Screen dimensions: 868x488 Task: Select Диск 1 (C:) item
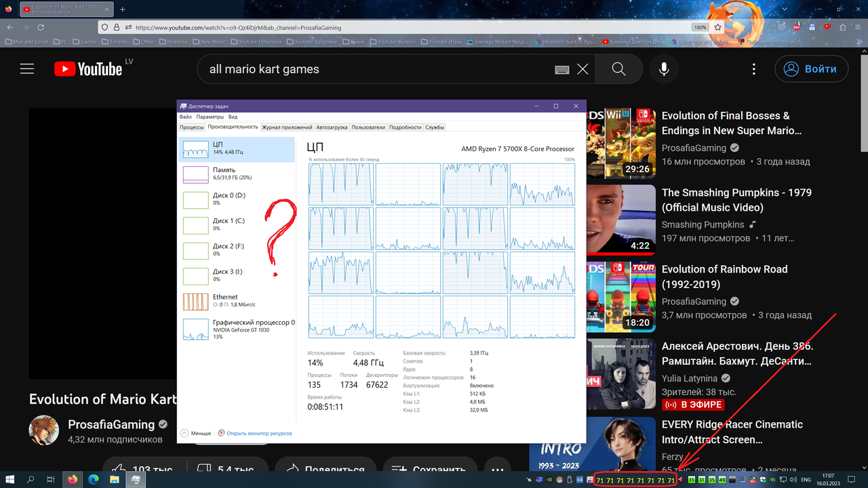click(x=237, y=225)
